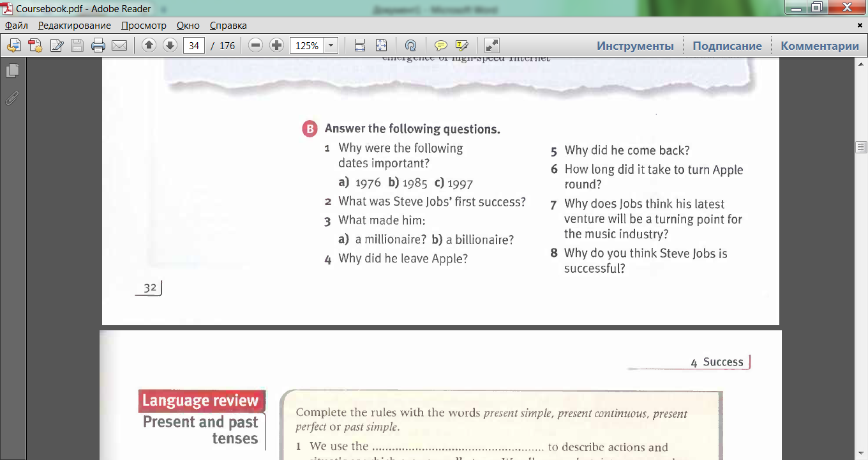
Task: Open the Редактирование menu
Action: (x=75, y=26)
